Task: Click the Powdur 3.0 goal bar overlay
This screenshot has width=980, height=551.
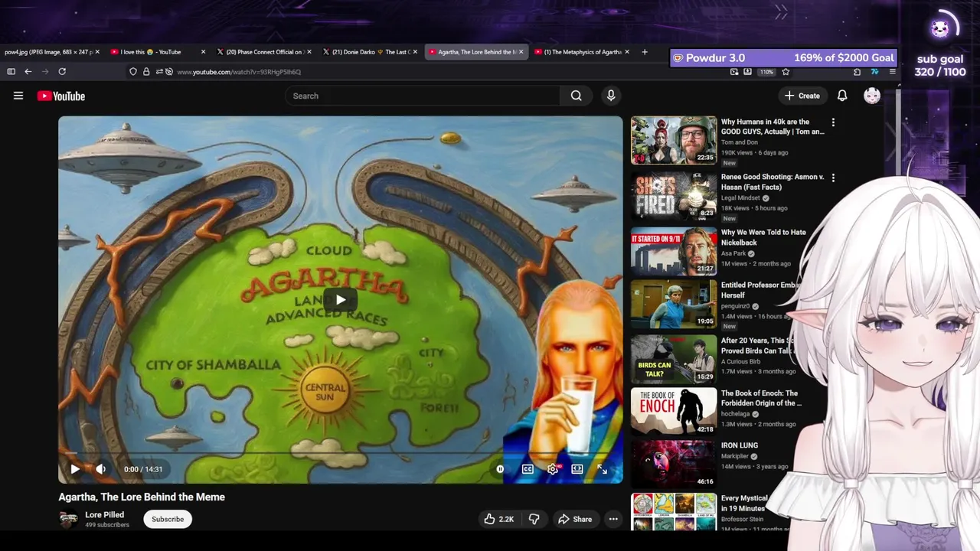Action: [x=783, y=58]
